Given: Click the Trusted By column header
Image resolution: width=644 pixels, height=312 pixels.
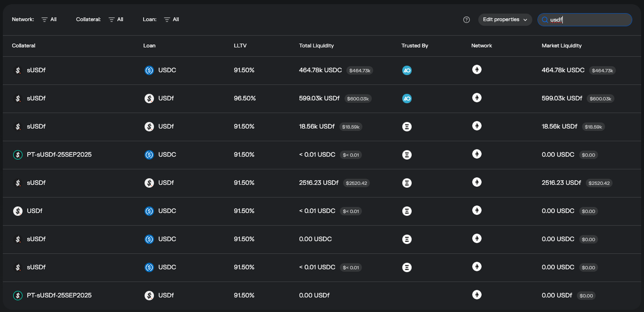Looking at the screenshot, I should pos(415,46).
